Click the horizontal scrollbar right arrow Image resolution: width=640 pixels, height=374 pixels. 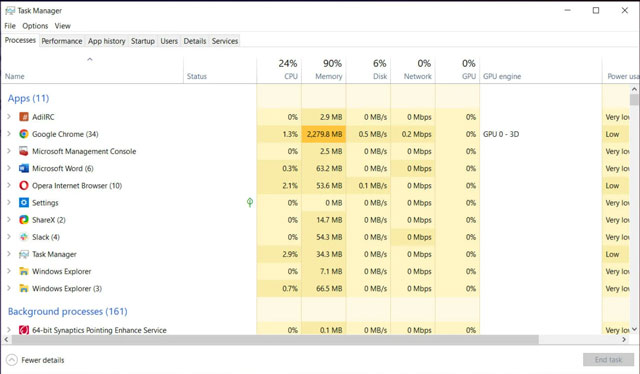(624, 339)
